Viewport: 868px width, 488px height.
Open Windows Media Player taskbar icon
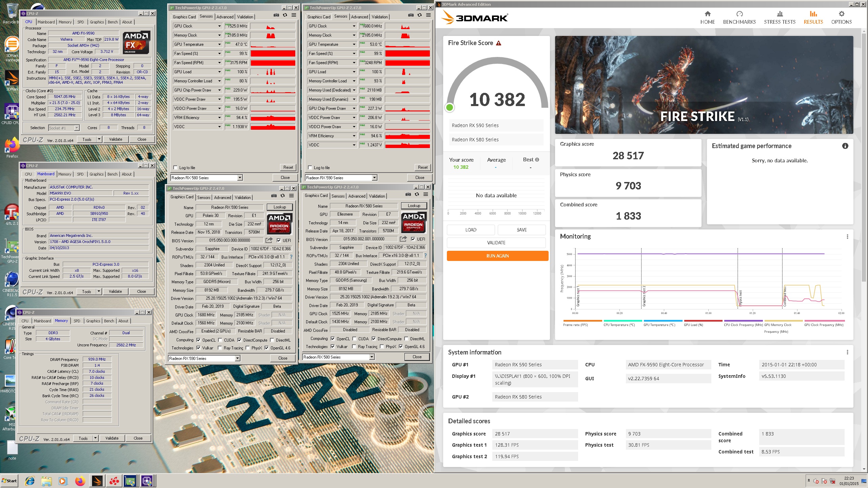tap(63, 481)
